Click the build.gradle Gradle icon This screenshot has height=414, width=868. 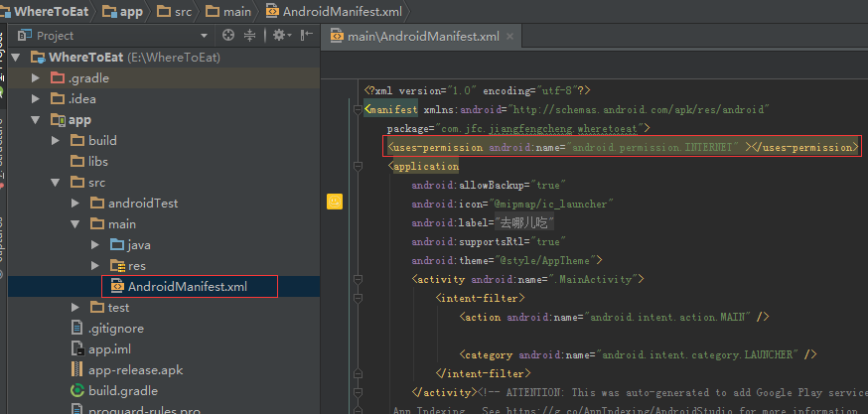click(x=76, y=391)
